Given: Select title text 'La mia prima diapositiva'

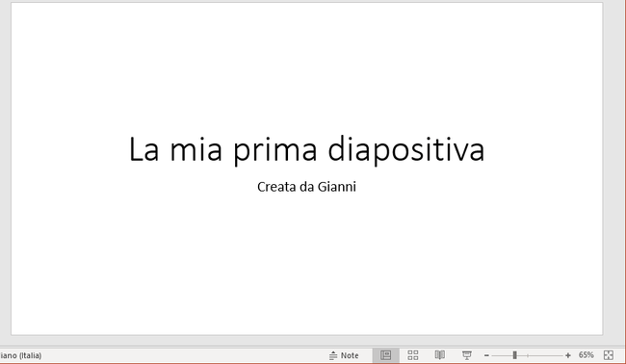Looking at the screenshot, I should (306, 149).
